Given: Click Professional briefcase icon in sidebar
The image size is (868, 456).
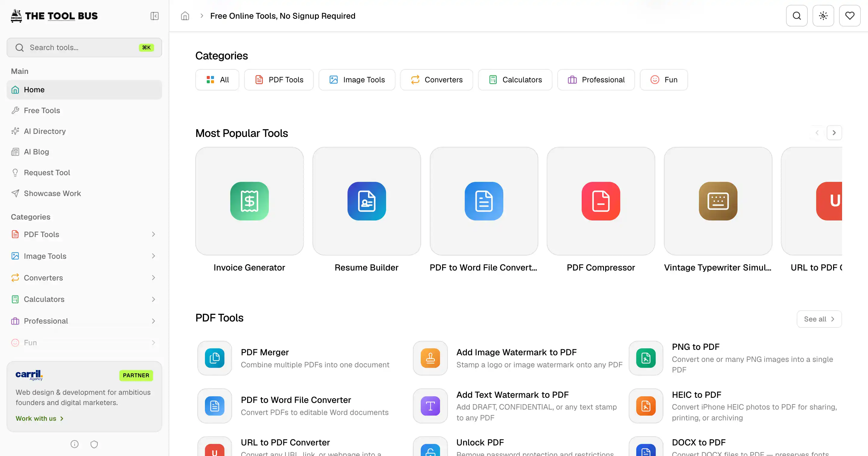Looking at the screenshot, I should [x=15, y=321].
